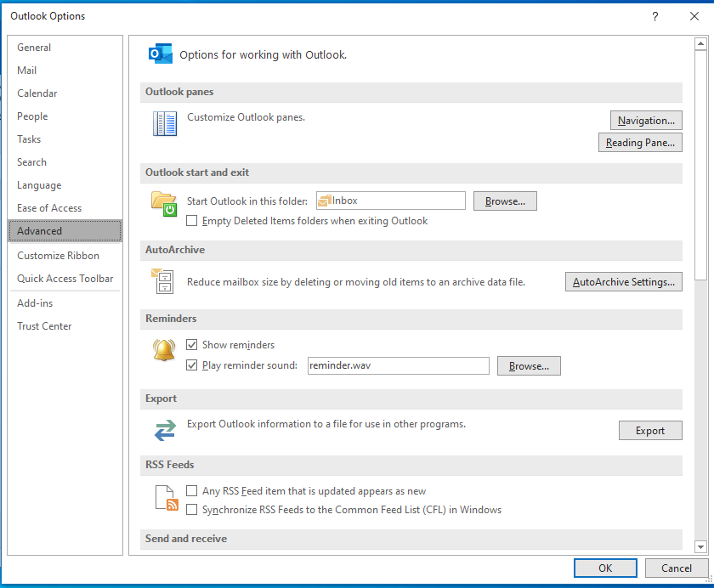Go to Tasks options
Viewport: 714px width, 588px height.
tap(65, 139)
